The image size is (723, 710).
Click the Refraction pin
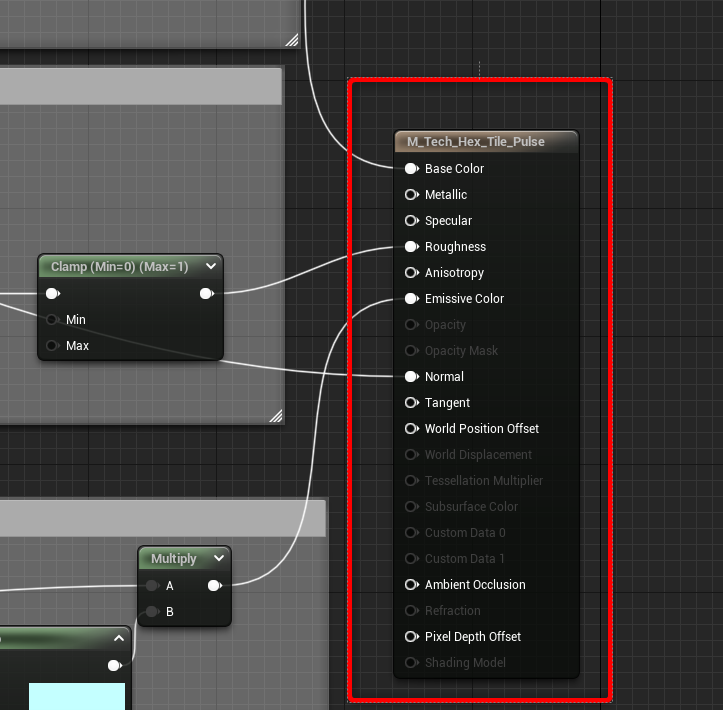(411, 611)
